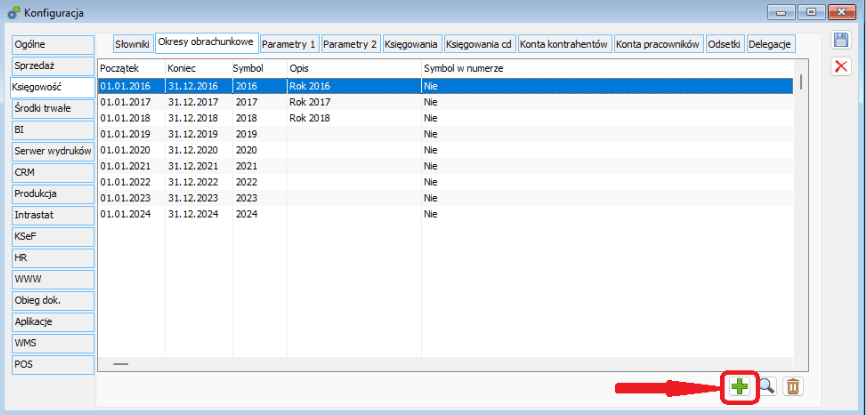Screen dimensions: 866x415
Task: Click the Konfiguracja gear icon in title bar
Action: pos(13,13)
